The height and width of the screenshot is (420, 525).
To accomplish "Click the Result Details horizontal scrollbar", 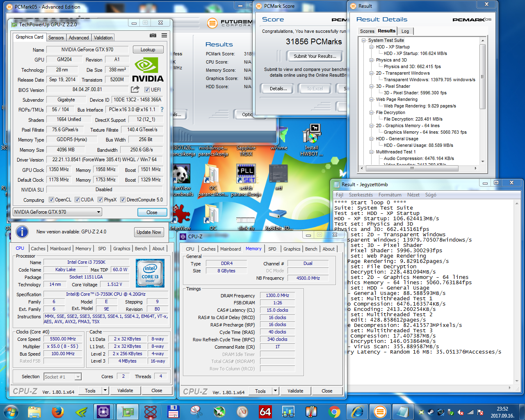I will click(x=418, y=168).
